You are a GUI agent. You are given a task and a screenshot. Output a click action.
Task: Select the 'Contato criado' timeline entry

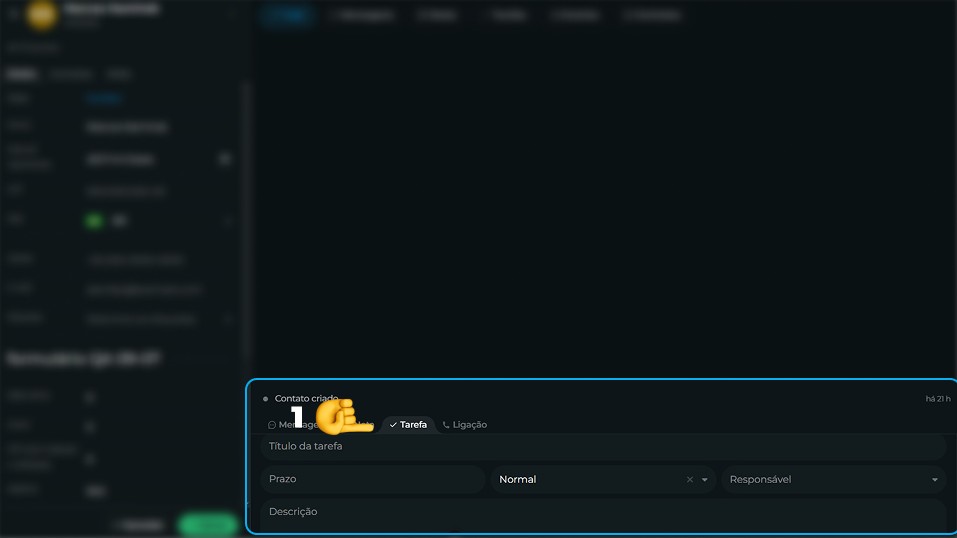(306, 398)
